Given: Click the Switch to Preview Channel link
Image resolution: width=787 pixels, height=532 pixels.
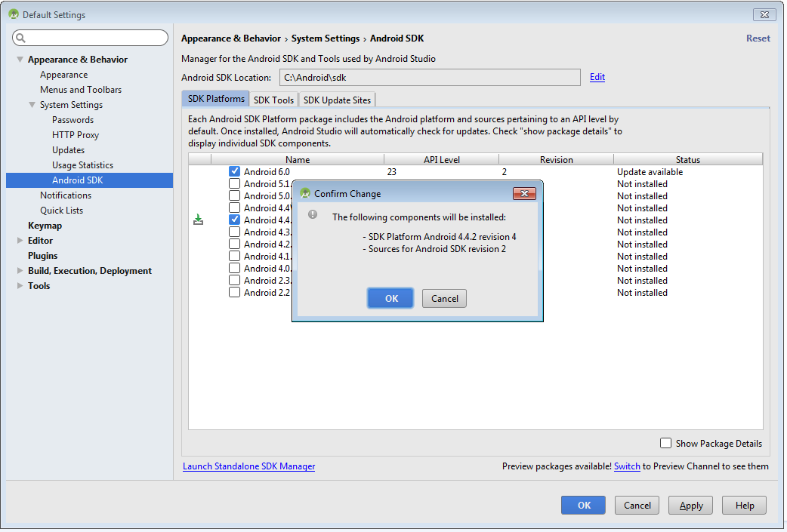Looking at the screenshot, I should (x=627, y=466).
